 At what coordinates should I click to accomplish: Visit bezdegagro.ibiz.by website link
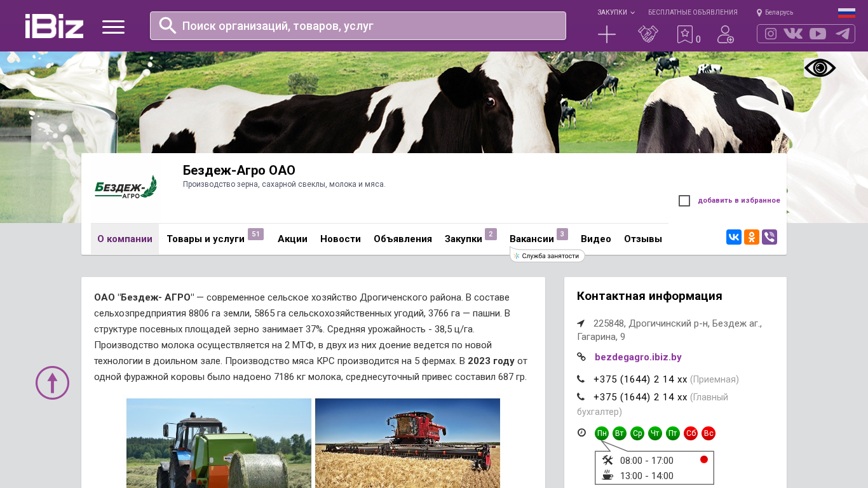pos(638,357)
